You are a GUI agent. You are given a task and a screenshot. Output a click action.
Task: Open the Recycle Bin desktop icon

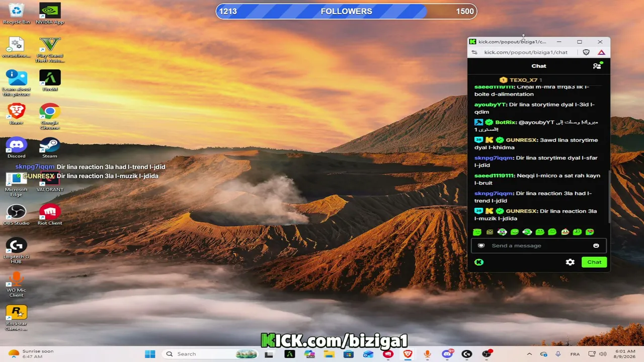click(x=16, y=14)
